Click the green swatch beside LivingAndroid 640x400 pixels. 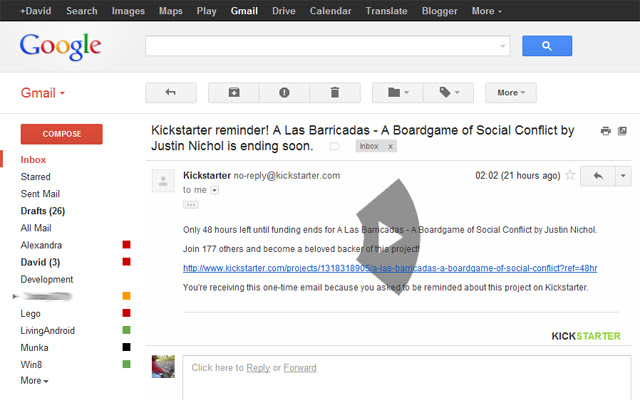pyautogui.click(x=127, y=330)
